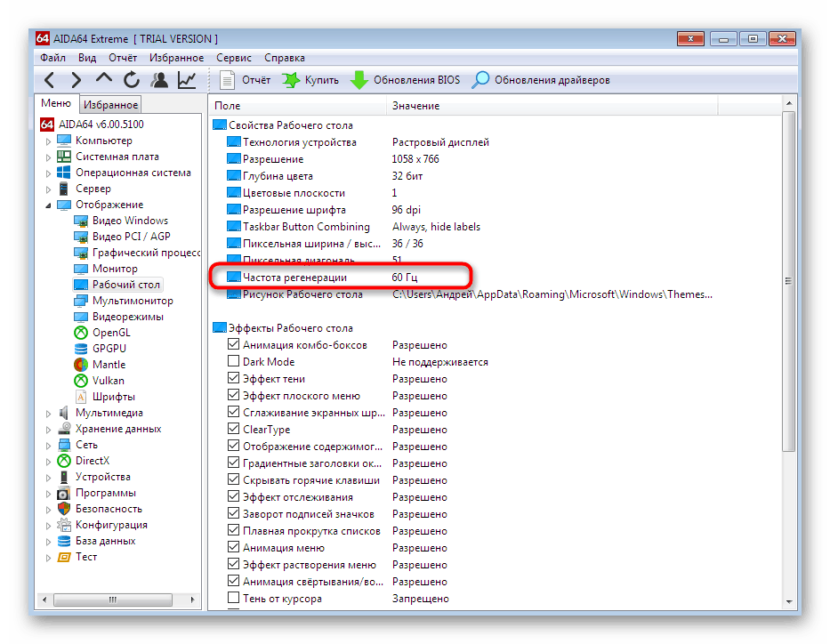Enable the Dark Mode checkbox
The width and height of the screenshot is (830, 644).
(x=233, y=361)
